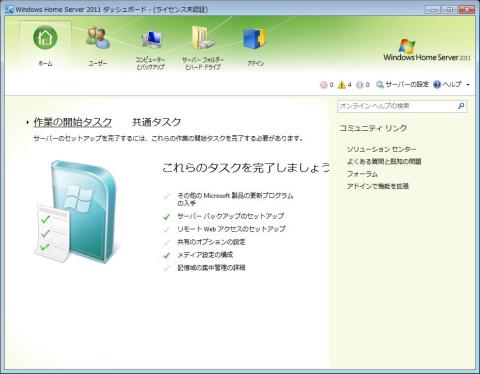This screenshot has height=374, width=480.
Task: Click the dashboard title bar app icon
Action: click(x=10, y=9)
